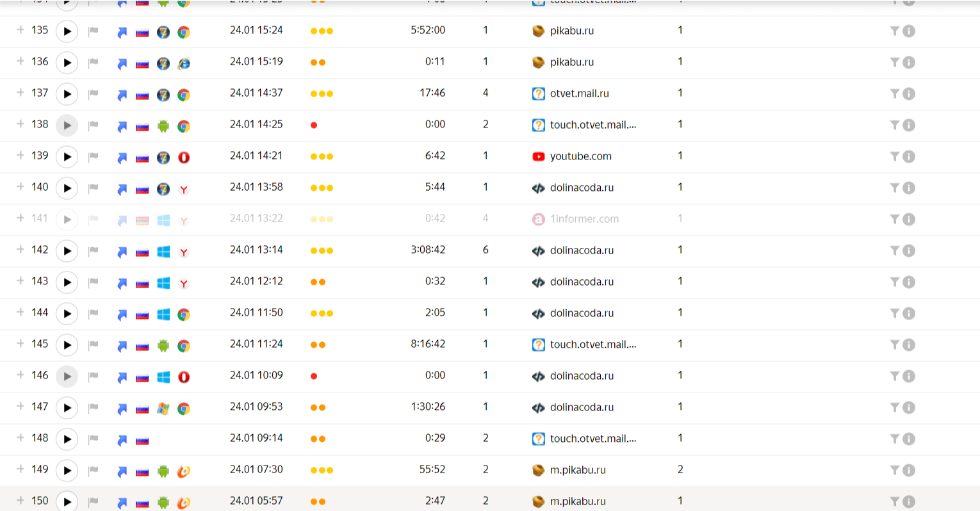Expand visit 147 details
Screen dimensions: 980x511
tap(20, 407)
